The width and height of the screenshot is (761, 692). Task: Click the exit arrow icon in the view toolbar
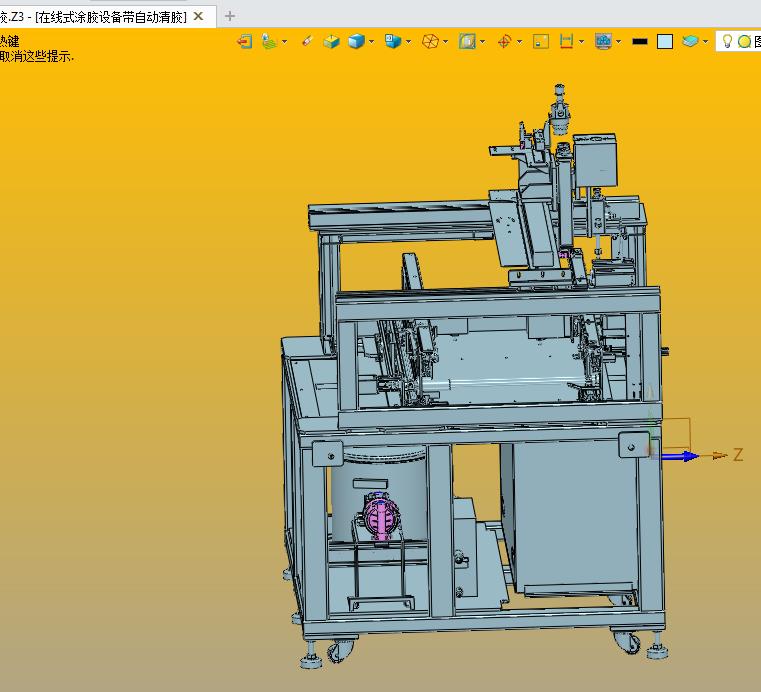coord(245,42)
